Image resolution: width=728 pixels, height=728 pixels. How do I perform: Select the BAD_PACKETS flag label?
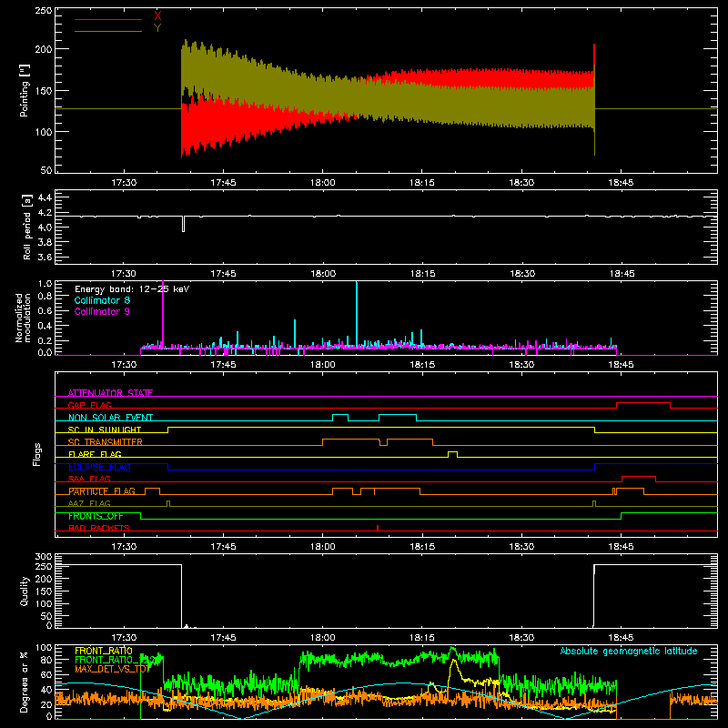click(99, 528)
